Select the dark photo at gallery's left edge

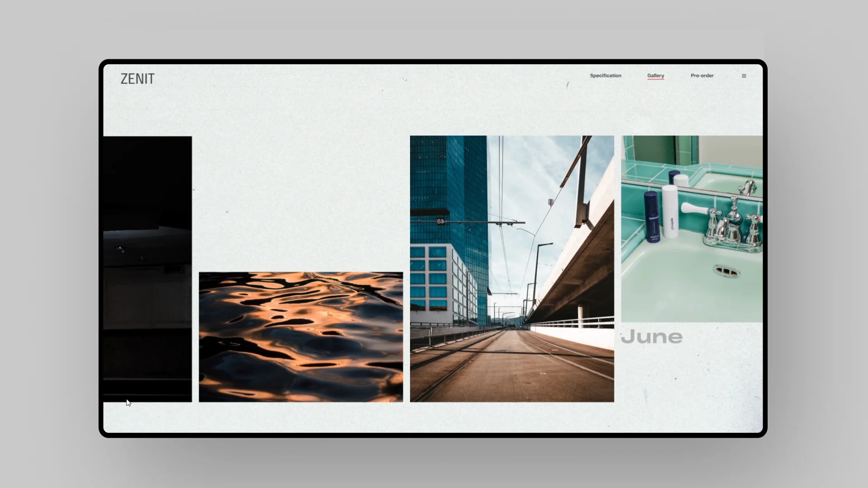point(147,269)
